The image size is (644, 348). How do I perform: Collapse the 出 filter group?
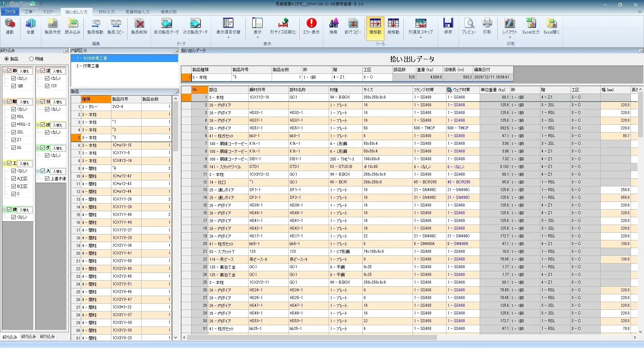tap(38, 125)
